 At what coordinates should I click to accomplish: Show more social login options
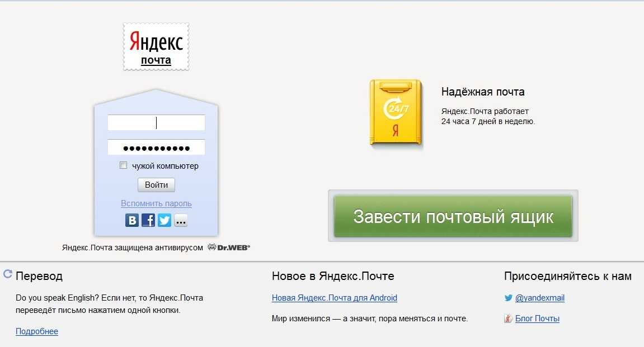click(x=181, y=220)
